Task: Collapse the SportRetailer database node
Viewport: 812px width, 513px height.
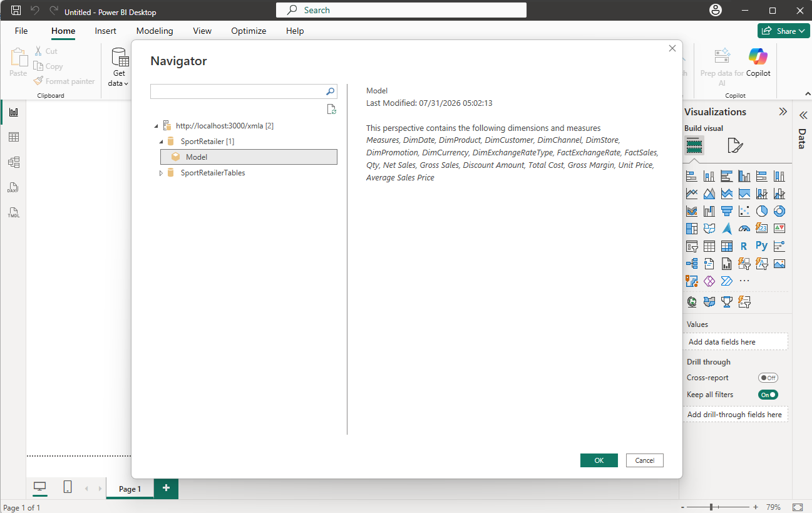Action: (x=161, y=142)
